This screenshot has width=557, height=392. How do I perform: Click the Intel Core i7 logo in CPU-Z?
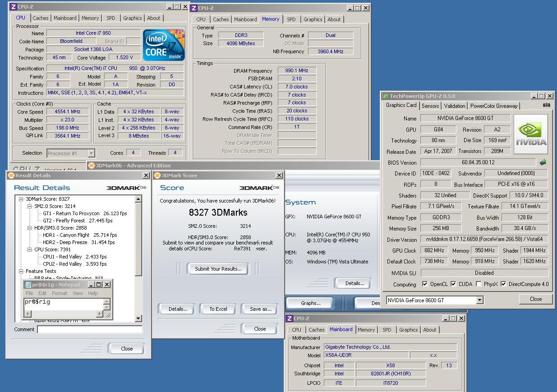click(164, 45)
